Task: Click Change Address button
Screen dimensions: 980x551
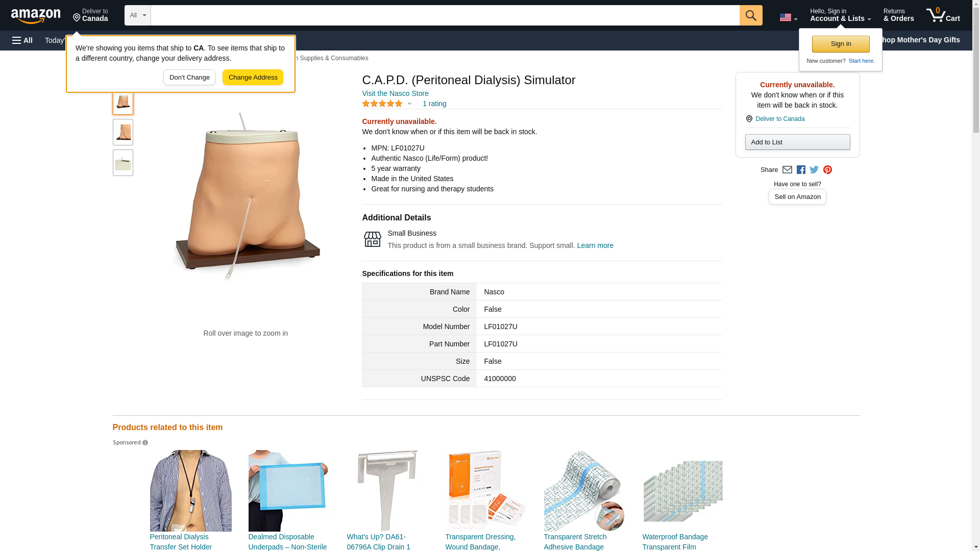Action: [253, 78]
